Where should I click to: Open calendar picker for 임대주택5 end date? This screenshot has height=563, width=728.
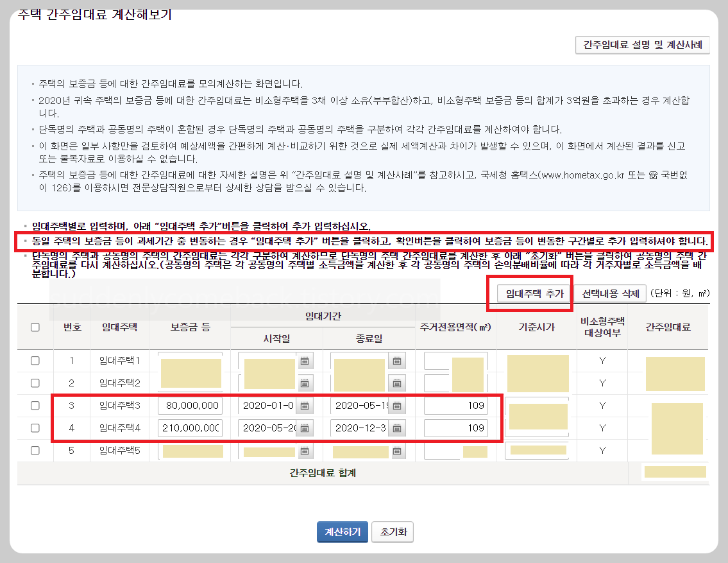[x=398, y=450]
